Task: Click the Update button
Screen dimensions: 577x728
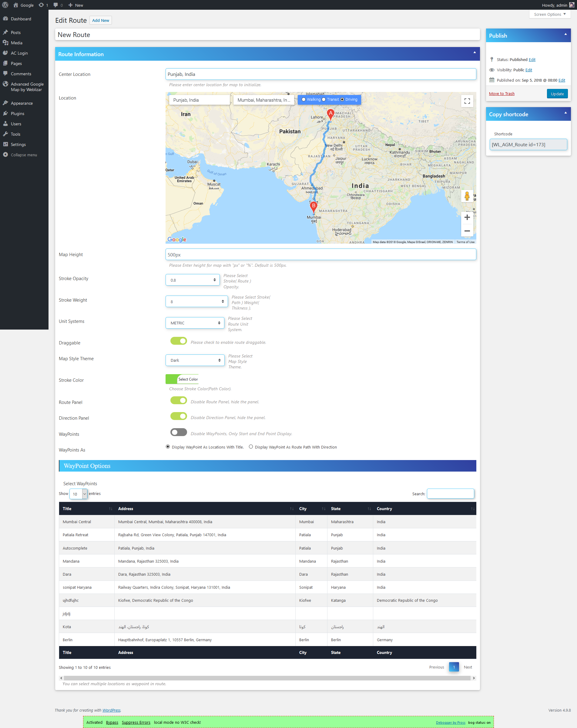Action: 557,94
